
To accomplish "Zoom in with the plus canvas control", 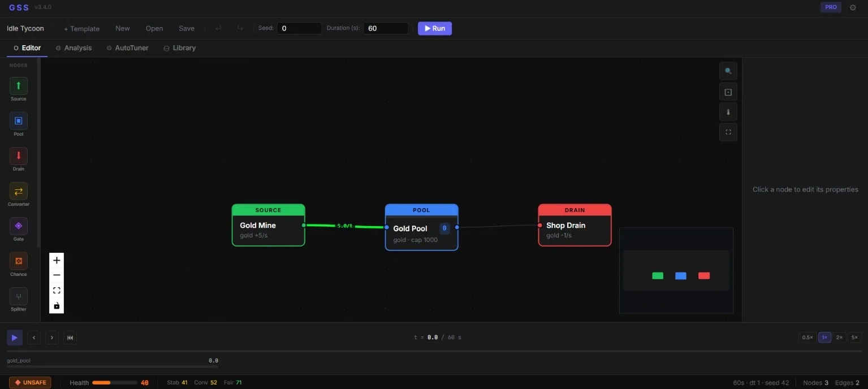I will (57, 260).
